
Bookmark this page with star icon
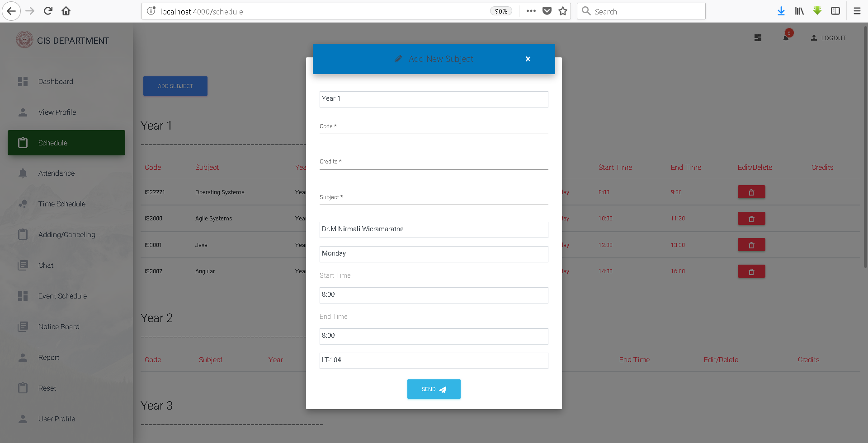563,11
